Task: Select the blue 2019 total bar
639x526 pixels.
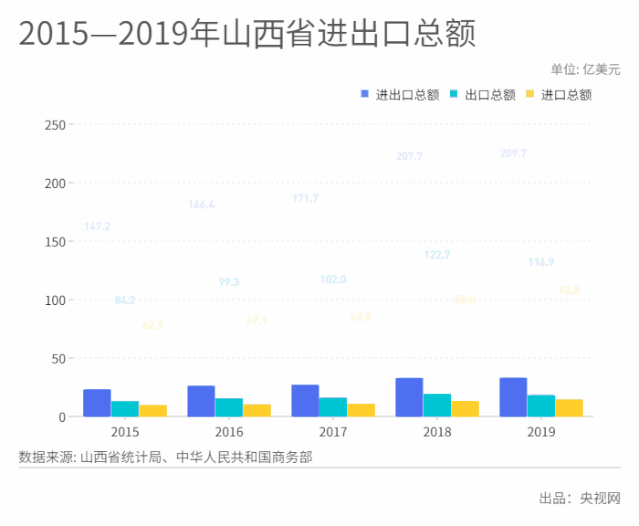Action: click(513, 397)
